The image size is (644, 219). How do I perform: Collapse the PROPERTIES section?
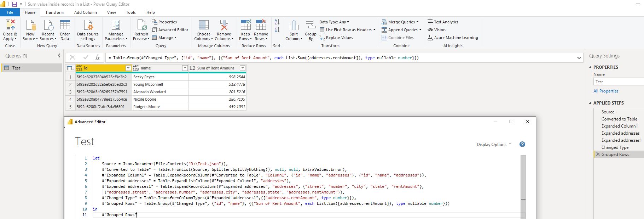[x=590, y=67]
